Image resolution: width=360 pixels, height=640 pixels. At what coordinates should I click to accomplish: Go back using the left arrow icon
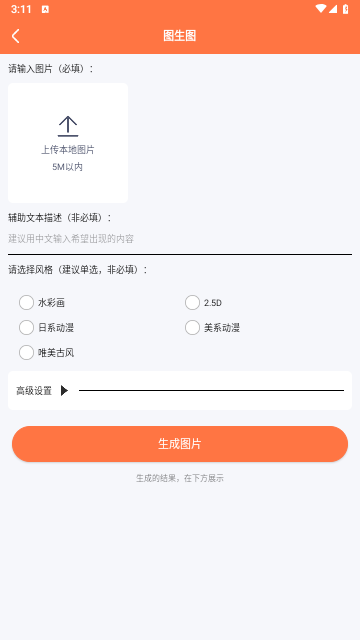click(x=16, y=36)
